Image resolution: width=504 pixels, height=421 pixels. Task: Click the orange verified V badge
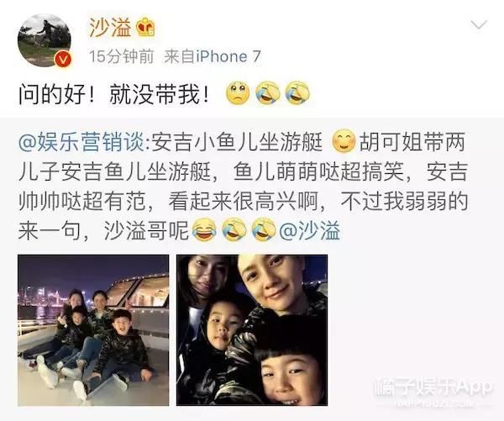[62, 59]
